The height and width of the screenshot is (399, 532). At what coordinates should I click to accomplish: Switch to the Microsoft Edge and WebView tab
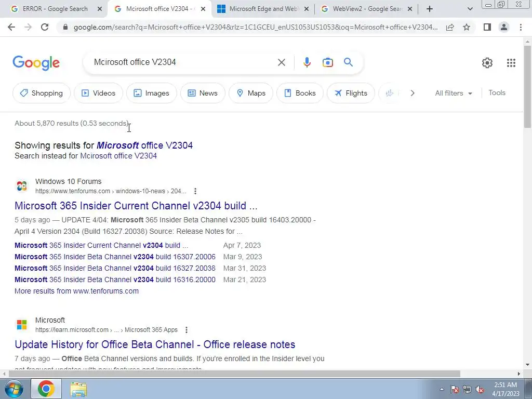point(263,9)
